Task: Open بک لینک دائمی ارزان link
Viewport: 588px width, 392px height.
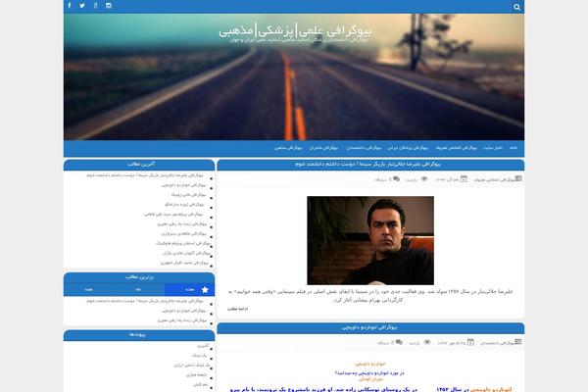Action: pyautogui.click(x=192, y=365)
